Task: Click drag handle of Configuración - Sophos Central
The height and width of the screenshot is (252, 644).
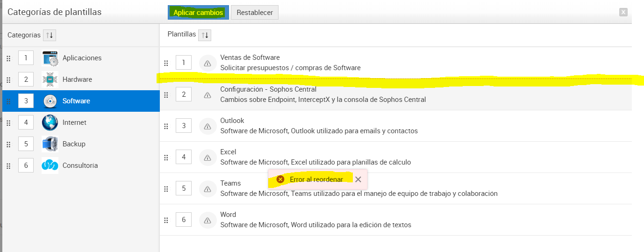Action: 166,95
